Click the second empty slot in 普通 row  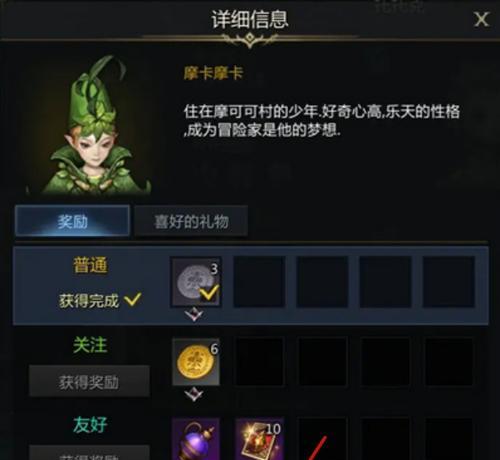point(322,282)
